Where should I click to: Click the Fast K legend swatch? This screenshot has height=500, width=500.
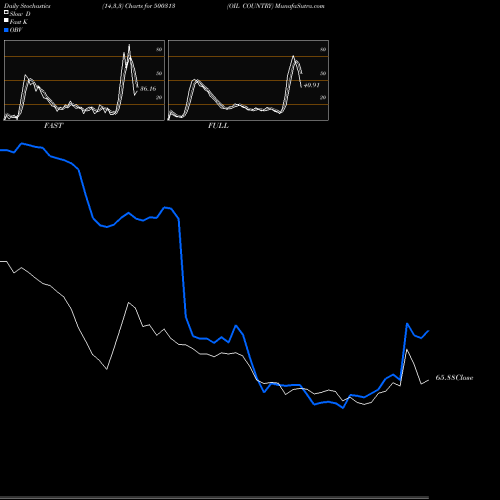click(6, 20)
